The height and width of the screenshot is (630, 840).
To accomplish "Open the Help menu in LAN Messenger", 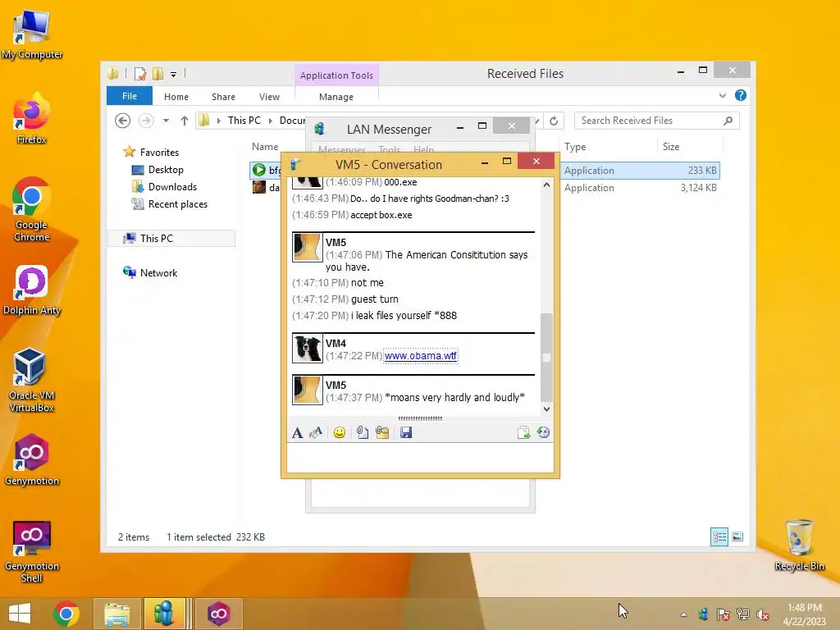I will (423, 150).
